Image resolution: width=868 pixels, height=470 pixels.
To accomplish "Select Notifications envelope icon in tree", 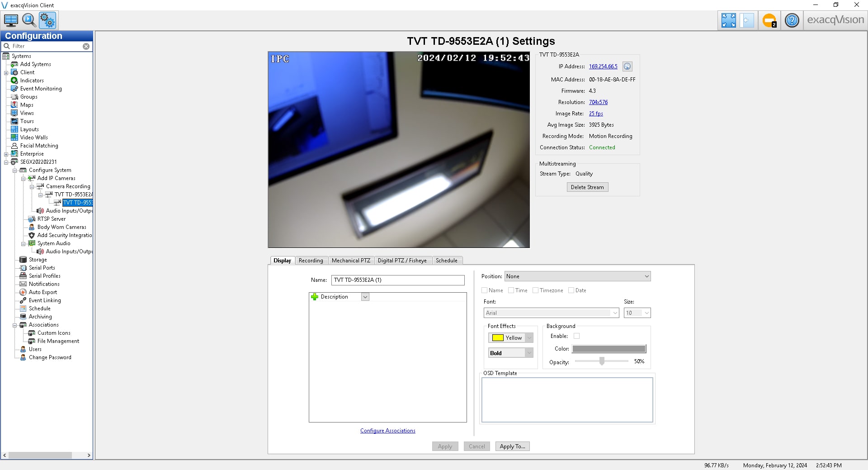I will click(x=23, y=284).
